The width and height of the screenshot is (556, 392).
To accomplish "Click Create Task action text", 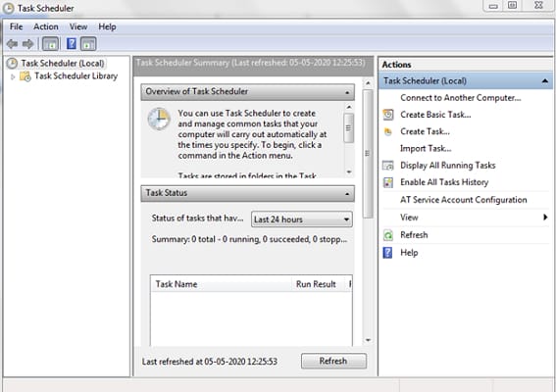I will pyautogui.click(x=425, y=131).
